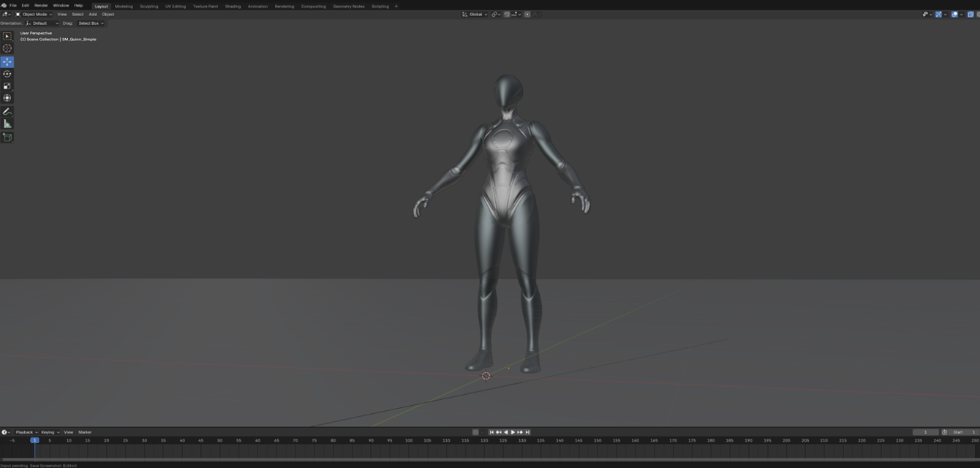Choose the Scale tool

tap(7, 86)
